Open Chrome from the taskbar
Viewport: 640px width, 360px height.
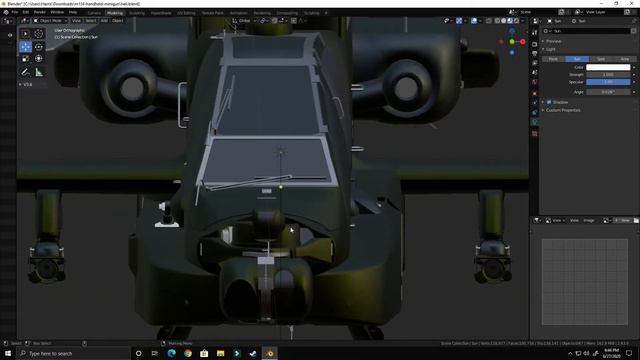click(188, 353)
